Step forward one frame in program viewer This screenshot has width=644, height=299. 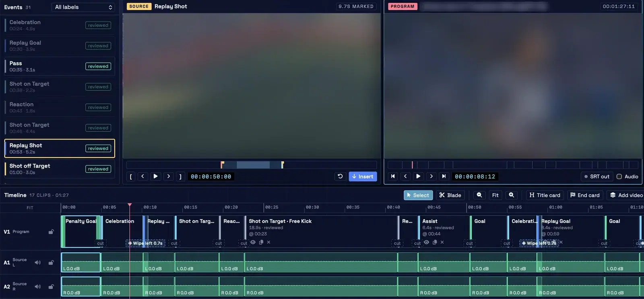pos(431,176)
